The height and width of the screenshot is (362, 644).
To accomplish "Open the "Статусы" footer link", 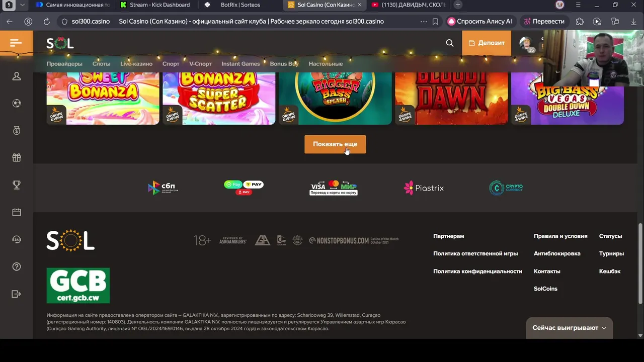I will coord(610,236).
